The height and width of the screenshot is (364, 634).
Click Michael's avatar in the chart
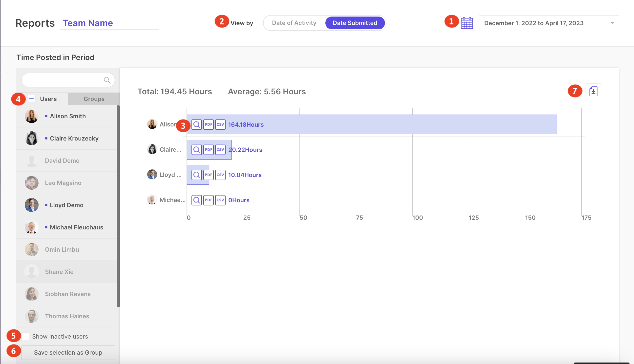click(x=152, y=200)
